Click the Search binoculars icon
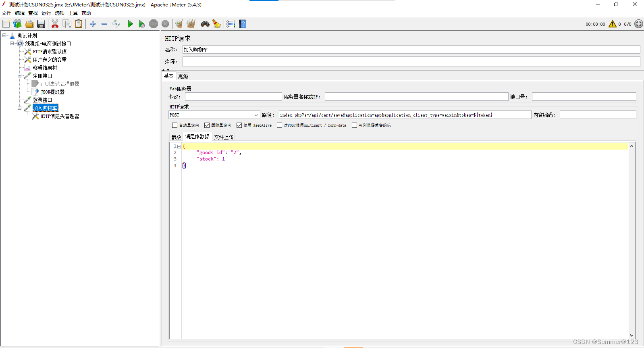Screen dimensions: 644x348 click(205, 24)
